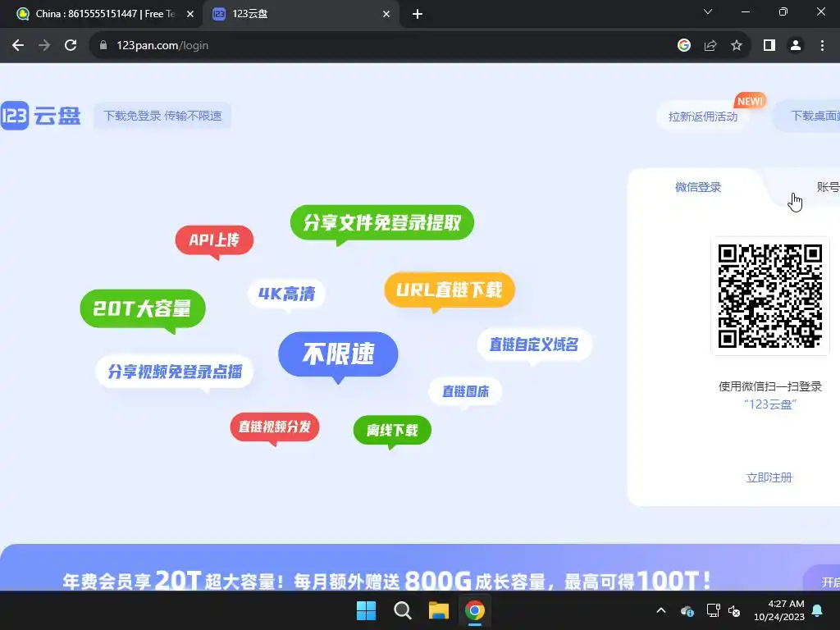Click the 年费会员享20T banner text
Screen dimensions: 840x630
[x=386, y=580]
